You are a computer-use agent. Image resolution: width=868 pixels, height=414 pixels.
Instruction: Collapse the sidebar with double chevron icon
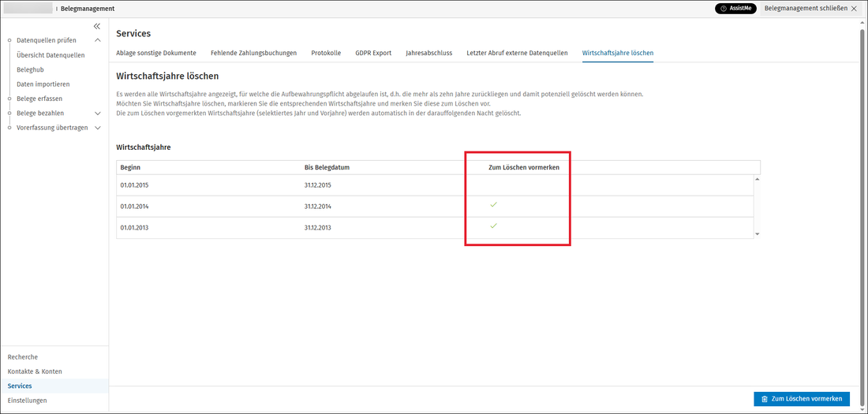coord(97,26)
